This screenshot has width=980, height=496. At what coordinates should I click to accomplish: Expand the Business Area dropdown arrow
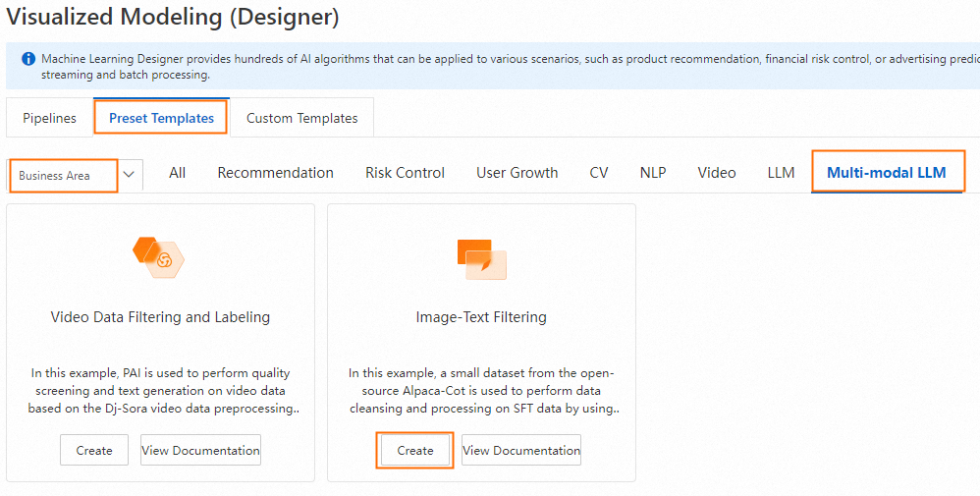pyautogui.click(x=130, y=175)
